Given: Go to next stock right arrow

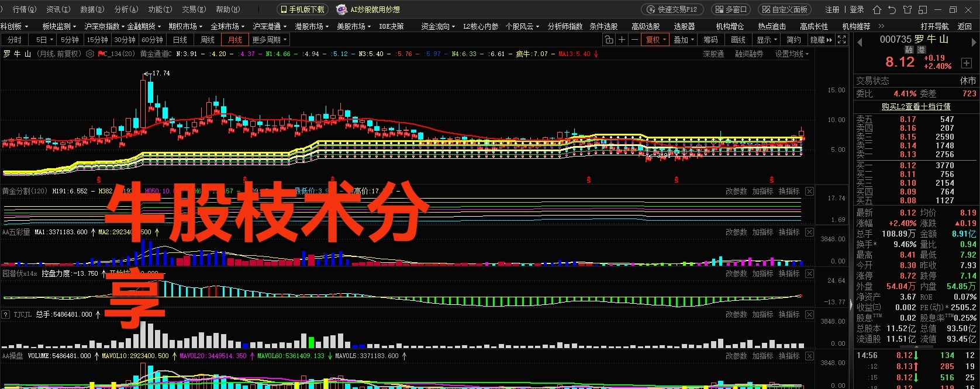Looking at the screenshot, I should coord(974,42).
